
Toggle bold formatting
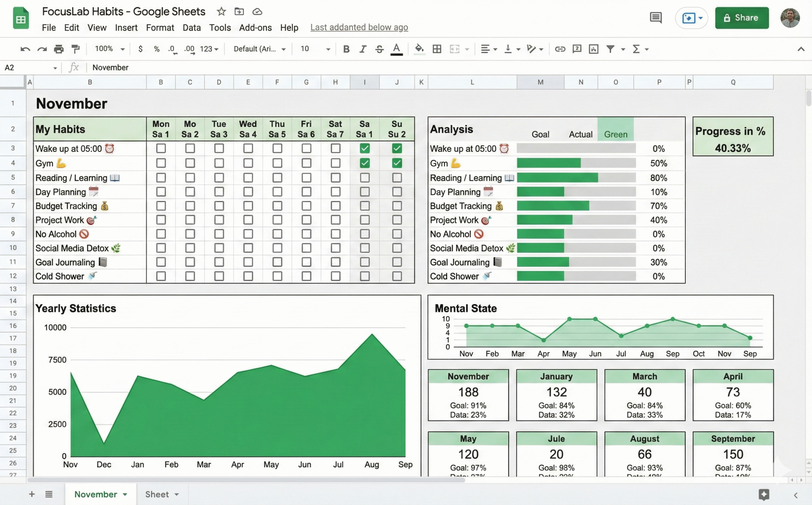[346, 49]
